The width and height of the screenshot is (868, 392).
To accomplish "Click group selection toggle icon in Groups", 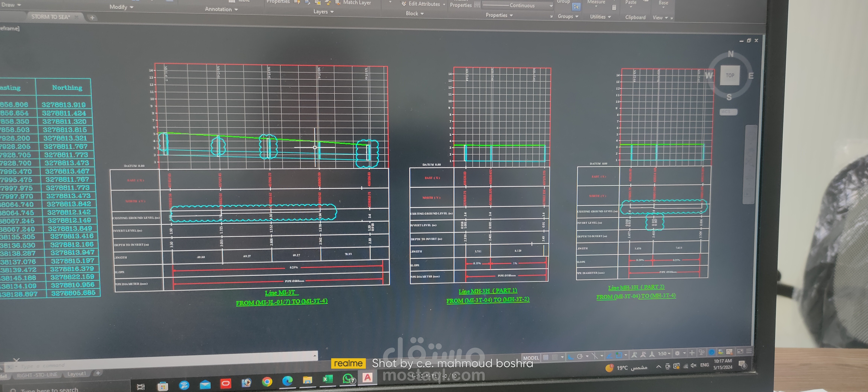I will pyautogui.click(x=576, y=7).
